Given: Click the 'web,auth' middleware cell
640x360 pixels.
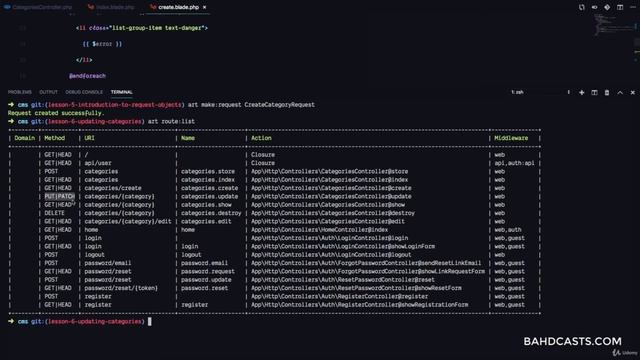Looking at the screenshot, I should [x=508, y=230].
